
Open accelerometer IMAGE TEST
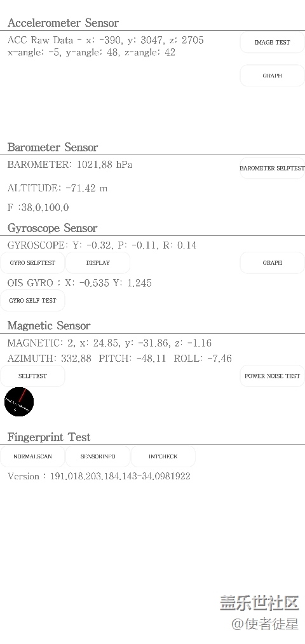pos(272,43)
